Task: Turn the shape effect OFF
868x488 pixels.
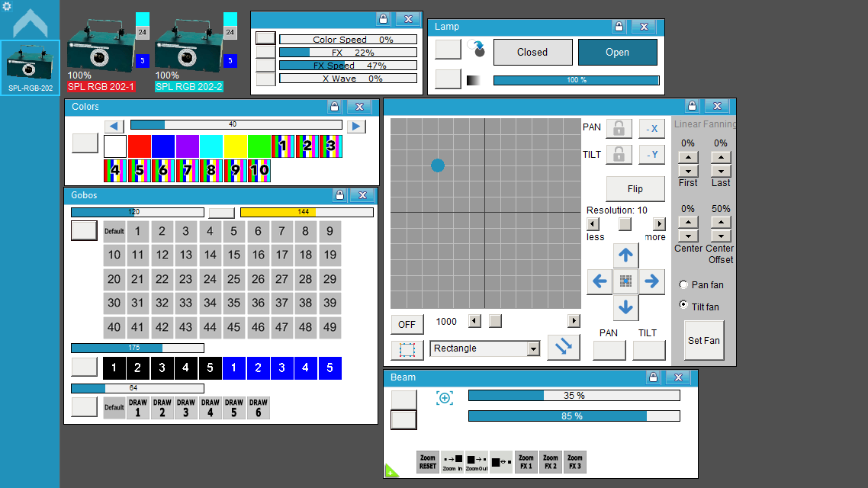Action: pyautogui.click(x=407, y=324)
